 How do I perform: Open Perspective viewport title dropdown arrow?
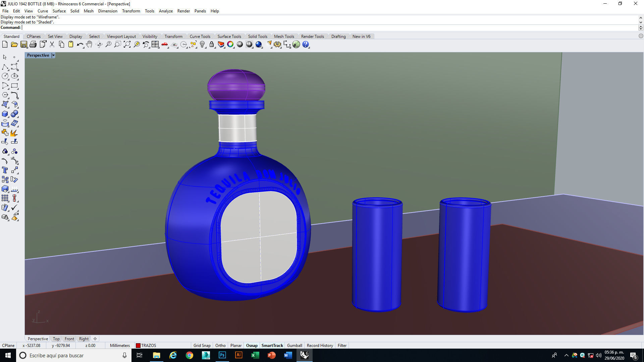pyautogui.click(x=53, y=55)
